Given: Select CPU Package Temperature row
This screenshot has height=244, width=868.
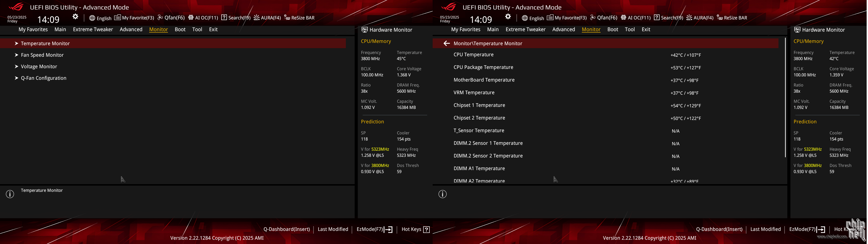Looking at the screenshot, I should [x=606, y=67].
